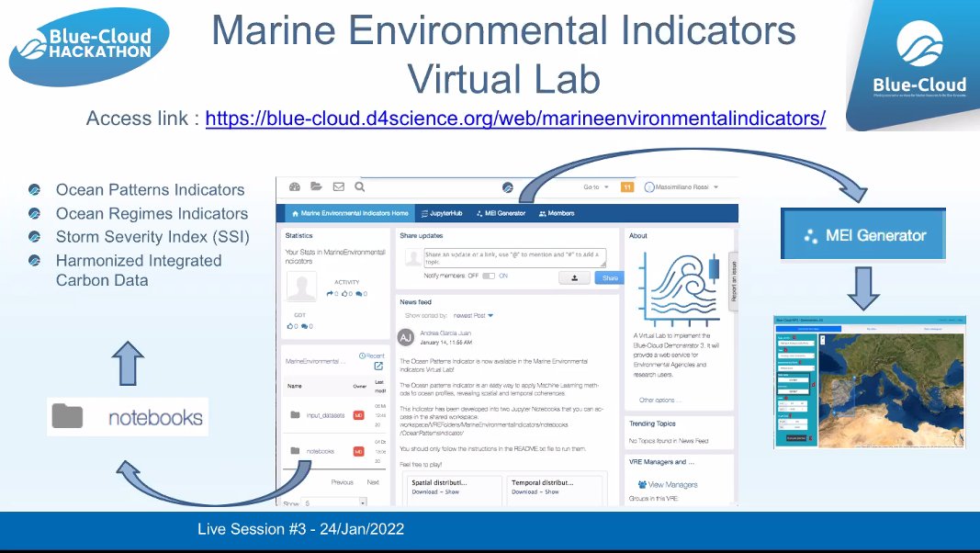The height and width of the screenshot is (553, 980).
Task: Click the blue Share button
Action: (x=609, y=278)
